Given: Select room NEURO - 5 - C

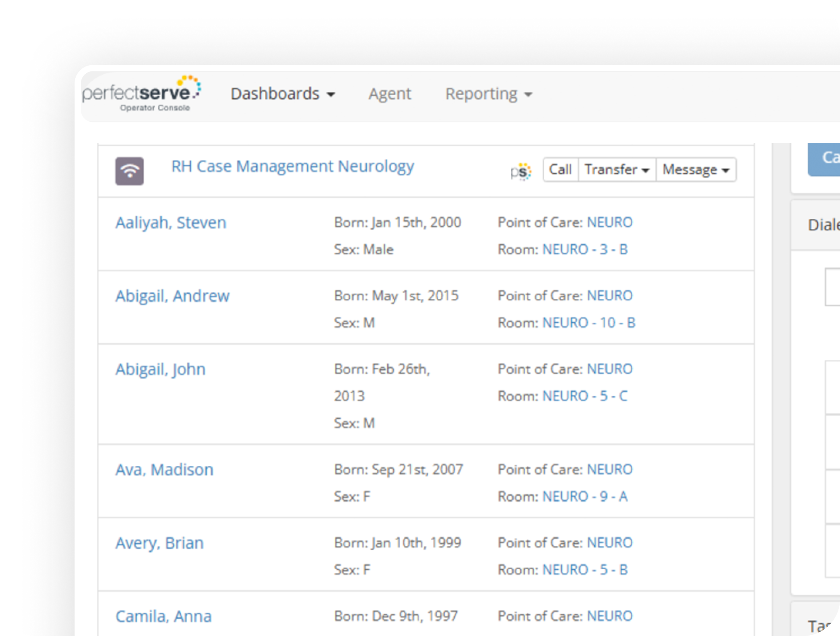Looking at the screenshot, I should click(585, 396).
